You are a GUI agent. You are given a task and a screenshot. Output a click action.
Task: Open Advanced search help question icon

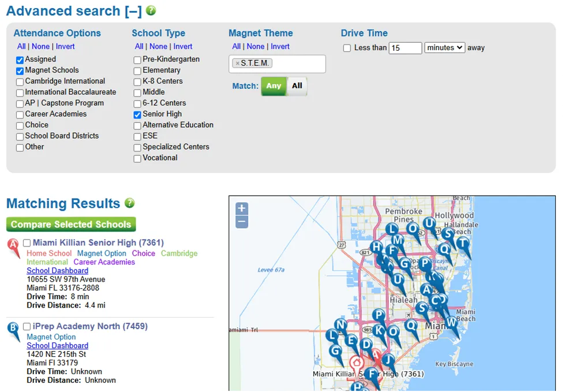[x=151, y=11]
